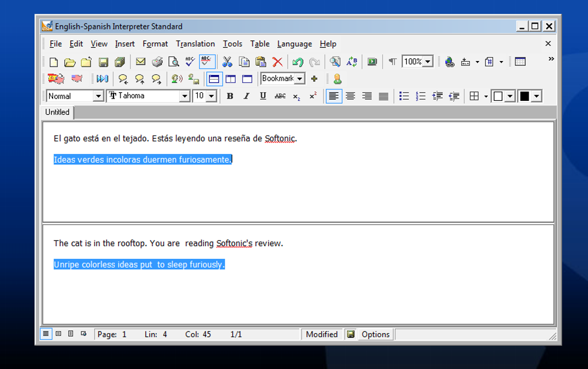Toggle bold formatting
The image size is (588, 369).
(x=230, y=96)
